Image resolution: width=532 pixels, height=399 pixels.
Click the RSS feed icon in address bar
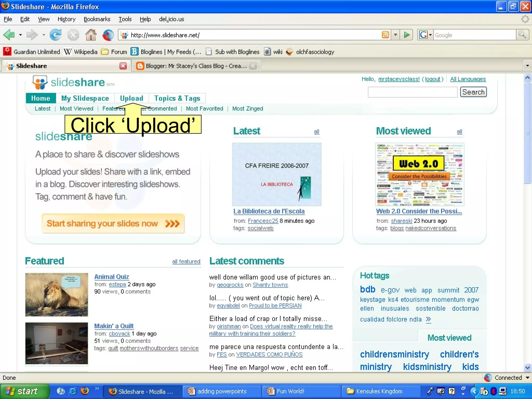point(385,35)
